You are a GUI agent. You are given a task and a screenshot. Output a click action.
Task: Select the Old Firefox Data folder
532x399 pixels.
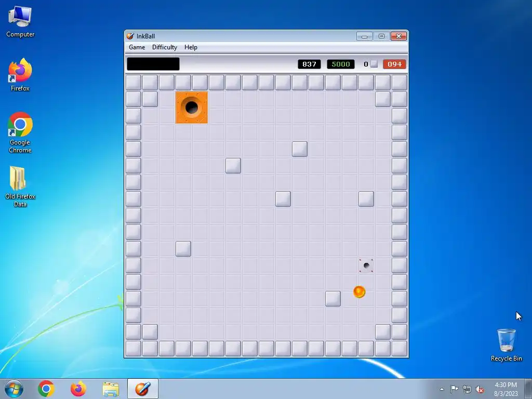(20, 187)
